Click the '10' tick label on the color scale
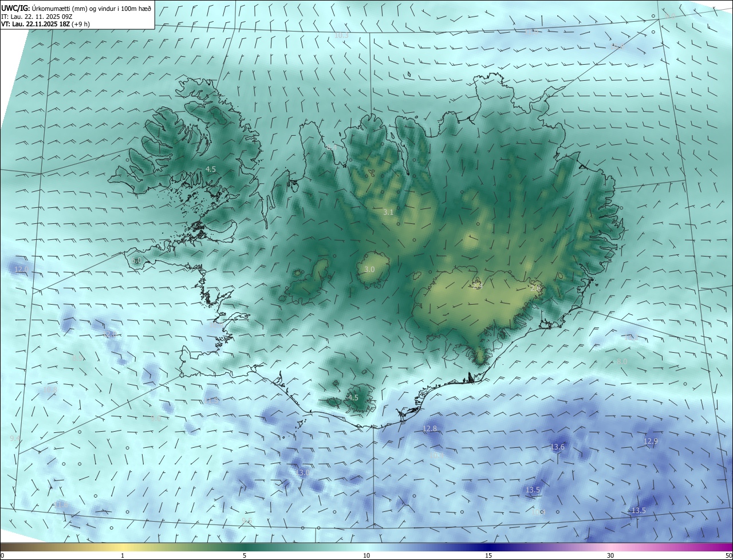This screenshot has width=733, height=560. [366, 555]
